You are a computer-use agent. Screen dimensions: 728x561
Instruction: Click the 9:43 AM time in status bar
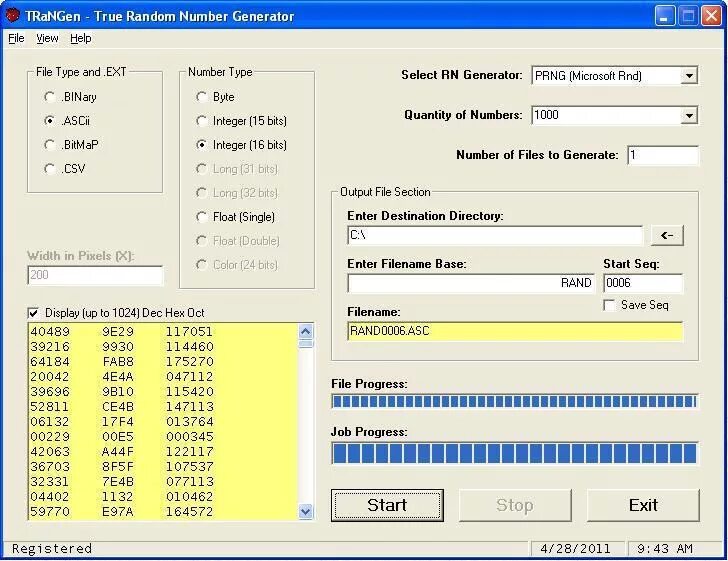click(x=665, y=549)
